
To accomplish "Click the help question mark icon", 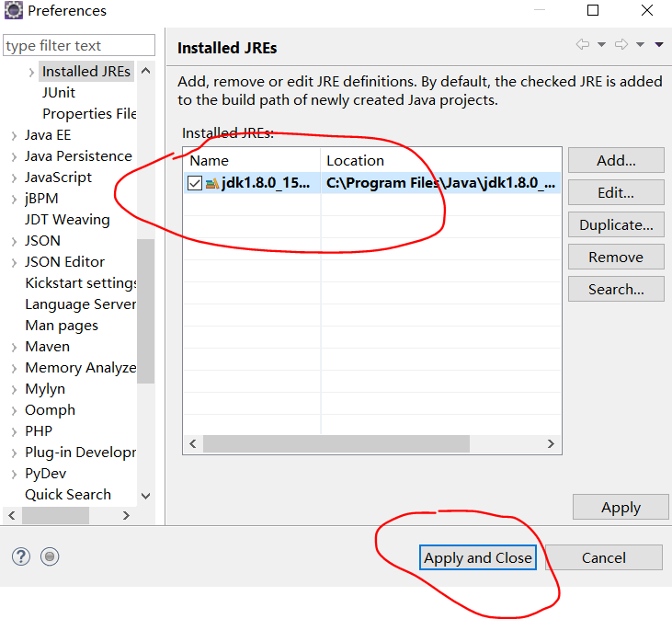I will coord(21,556).
